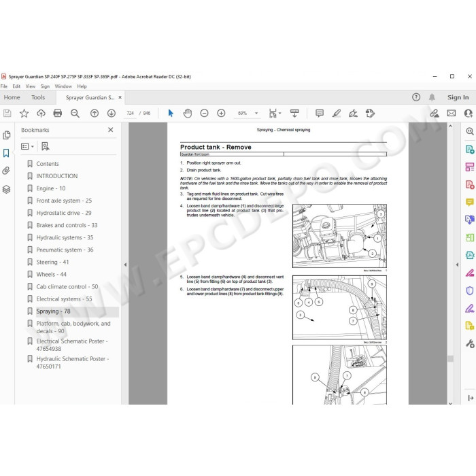
Task: Add the document to starred files
Action: pyautogui.click(x=24, y=114)
